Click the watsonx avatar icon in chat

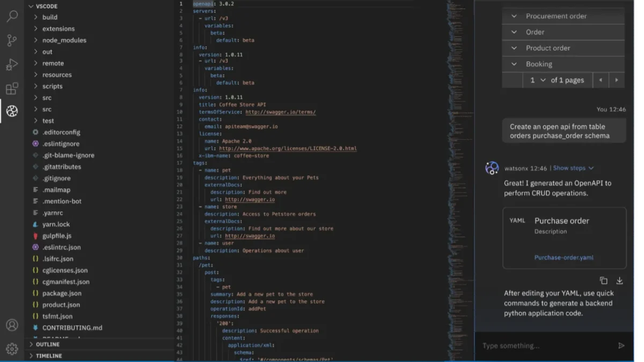tap(492, 168)
